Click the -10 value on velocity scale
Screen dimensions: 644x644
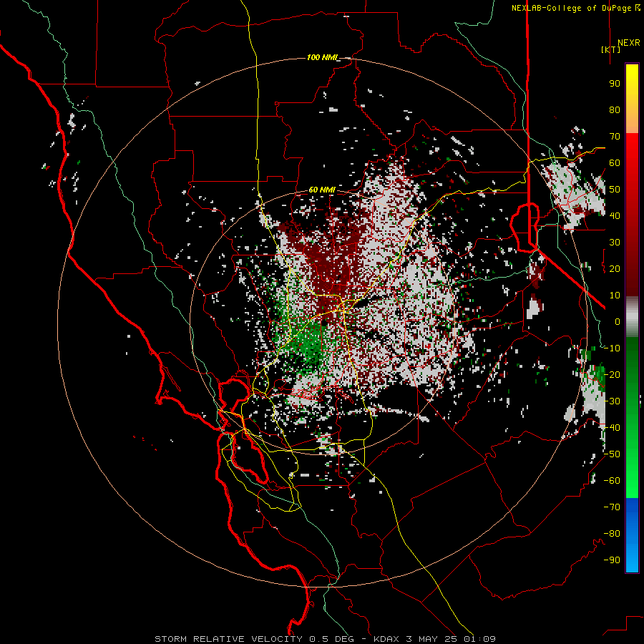(612, 348)
